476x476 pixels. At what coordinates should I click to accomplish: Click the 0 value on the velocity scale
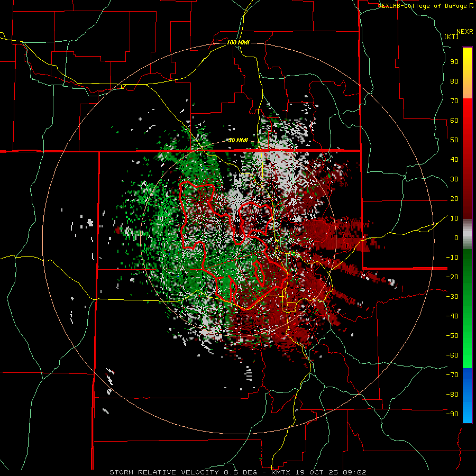[x=456, y=238]
